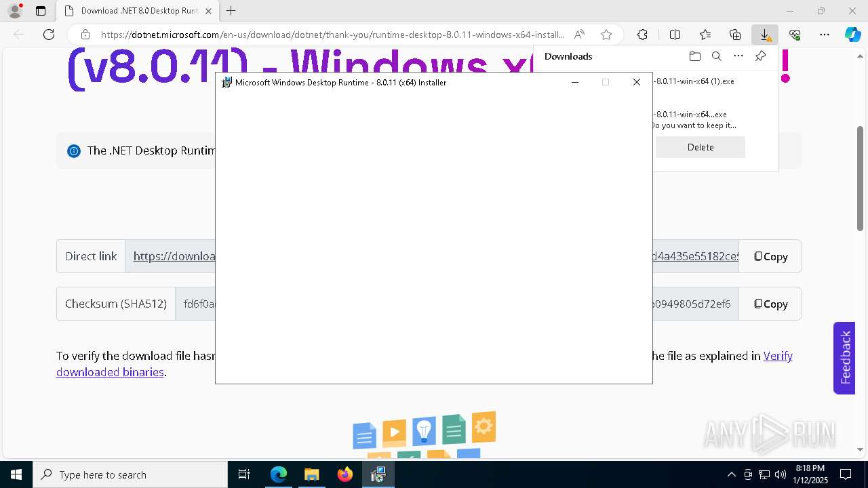Click the Delete button in Downloads panel
This screenshot has width=868, height=488.
coord(701,147)
